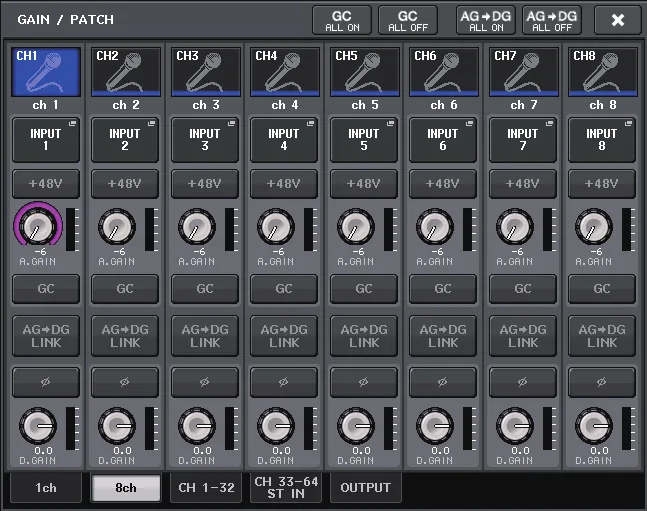This screenshot has width=647, height=511.
Task: Click the ch 5 digital gain level meter
Action: pos(390,429)
